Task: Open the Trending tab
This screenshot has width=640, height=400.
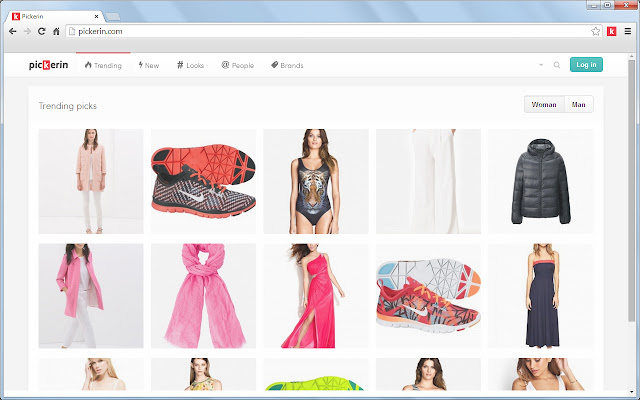Action: click(103, 65)
